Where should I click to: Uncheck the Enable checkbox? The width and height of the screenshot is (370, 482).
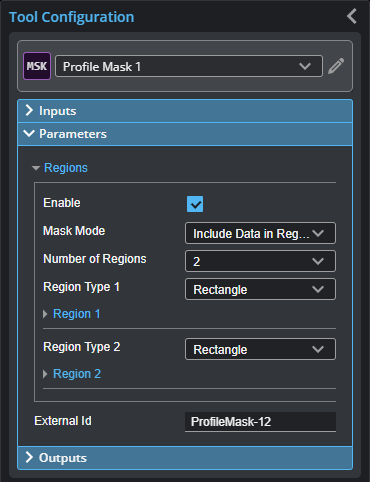[195, 204]
